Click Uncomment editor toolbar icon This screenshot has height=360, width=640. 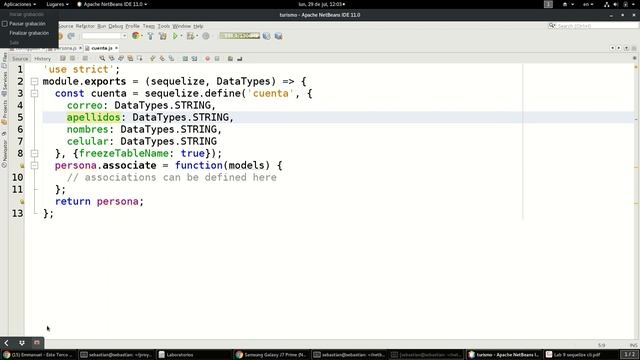click(240, 59)
